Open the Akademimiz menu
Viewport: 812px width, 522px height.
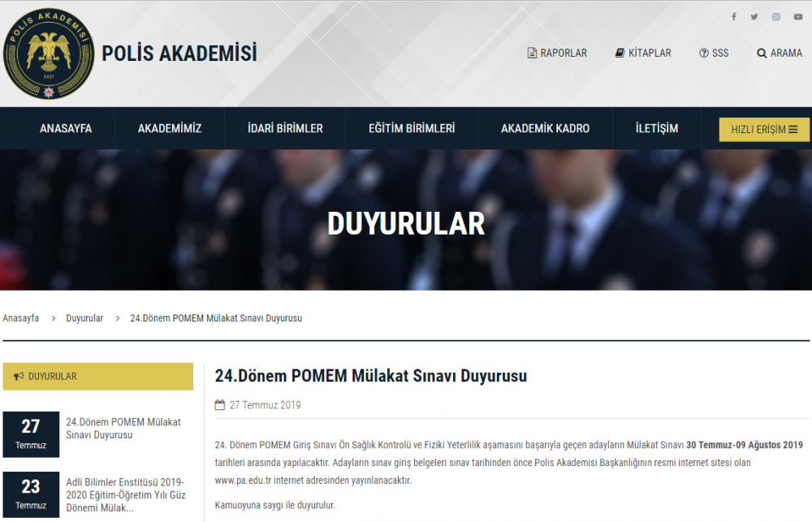[x=170, y=128]
